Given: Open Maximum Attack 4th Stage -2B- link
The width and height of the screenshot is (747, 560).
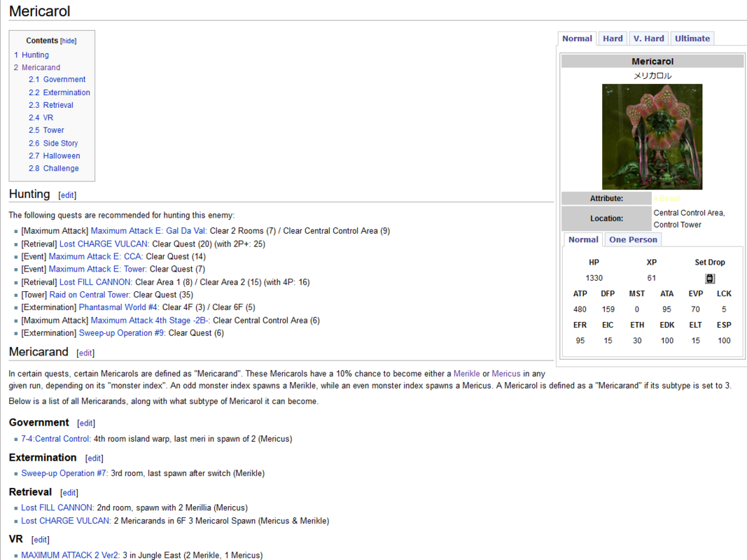Looking at the screenshot, I should click(151, 321).
